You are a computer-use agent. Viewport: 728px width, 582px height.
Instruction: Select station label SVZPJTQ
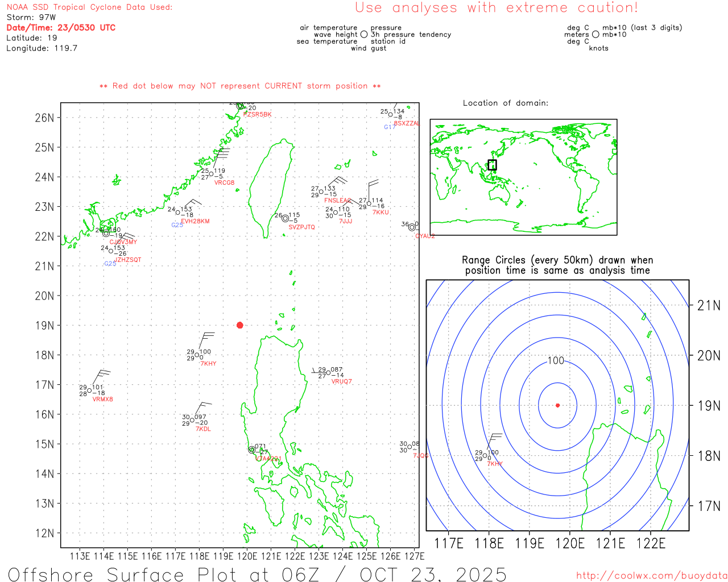tap(301, 227)
